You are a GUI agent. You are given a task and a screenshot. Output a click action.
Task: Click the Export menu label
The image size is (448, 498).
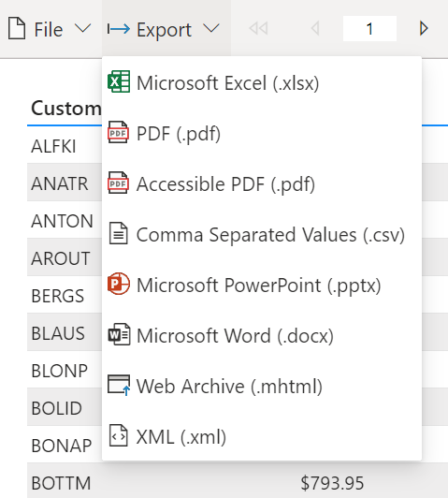(x=164, y=30)
